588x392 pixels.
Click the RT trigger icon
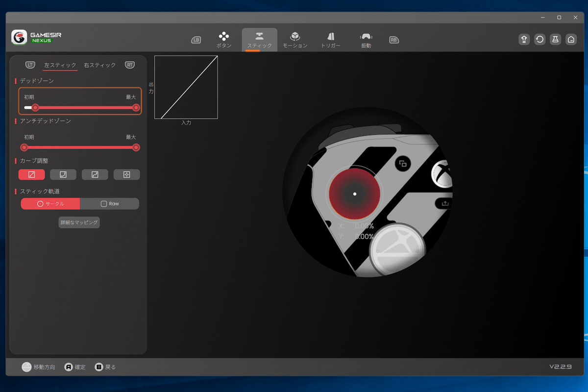tap(130, 65)
